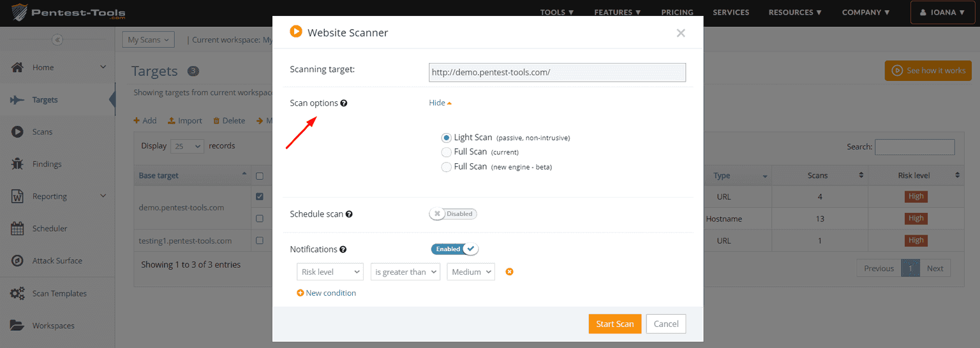Click the Scan Templates gears icon
This screenshot has height=348, width=980.
point(18,293)
